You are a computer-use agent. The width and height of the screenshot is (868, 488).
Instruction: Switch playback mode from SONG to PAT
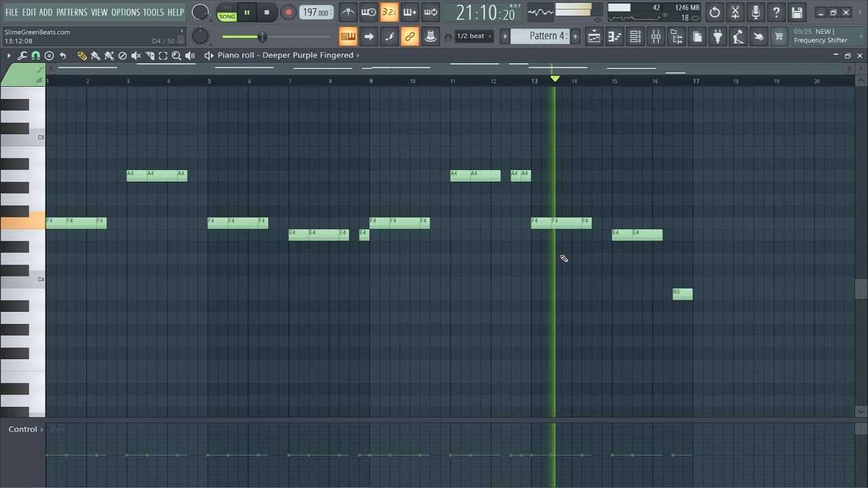coord(229,7)
